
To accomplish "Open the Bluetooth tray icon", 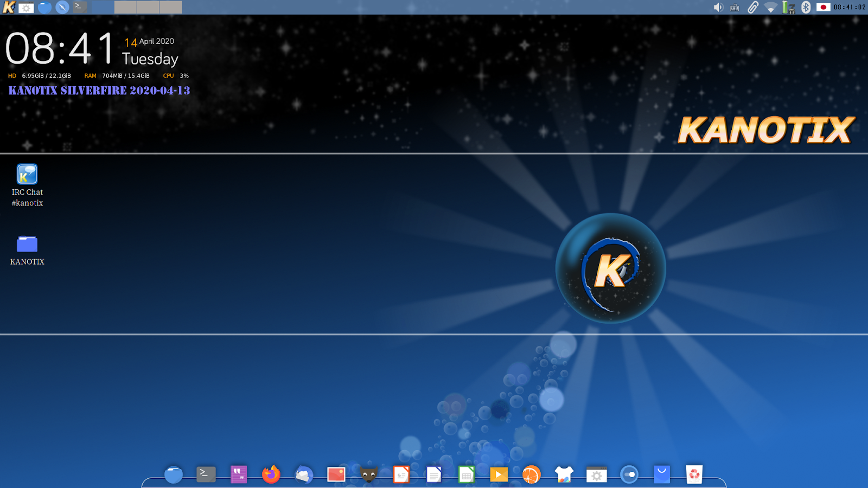I will click(x=806, y=7).
